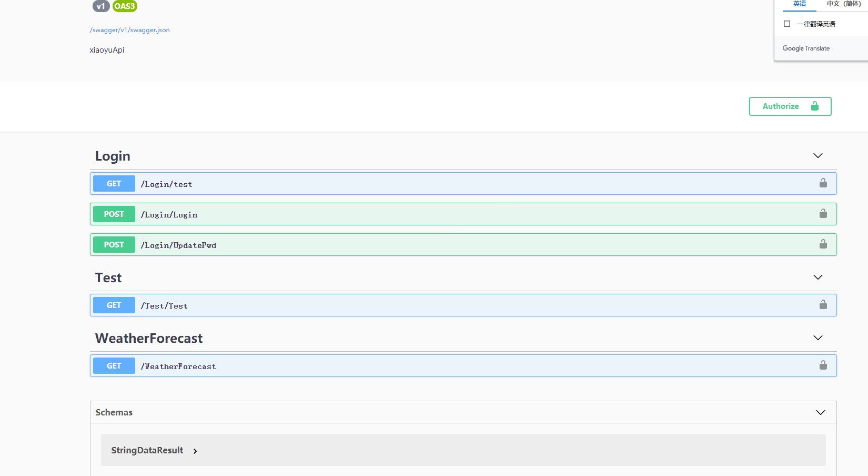The height and width of the screenshot is (476, 868).
Task: Collapse the Schemas panel chevron
Action: [820, 412]
